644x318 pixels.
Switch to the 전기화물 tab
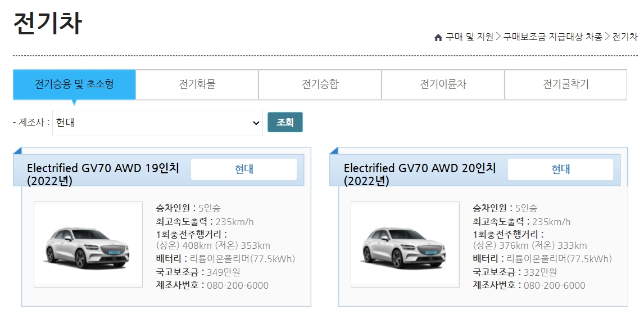[197, 84]
